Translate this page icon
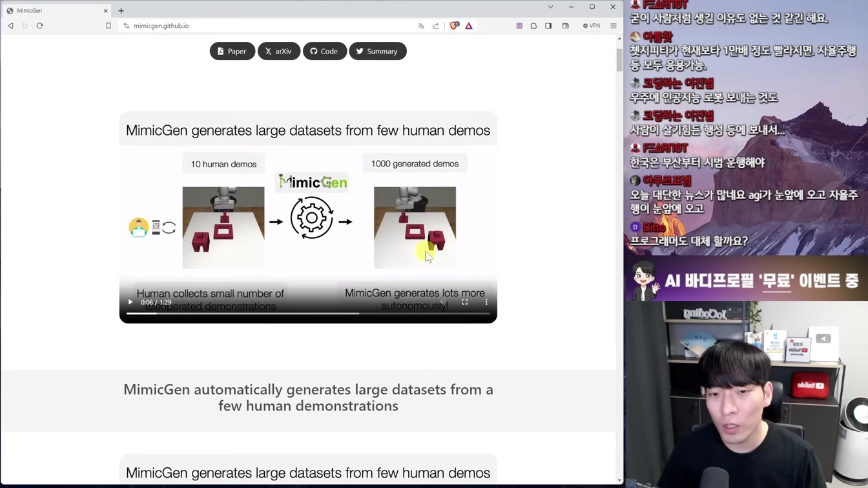868x488 pixels. (x=421, y=26)
